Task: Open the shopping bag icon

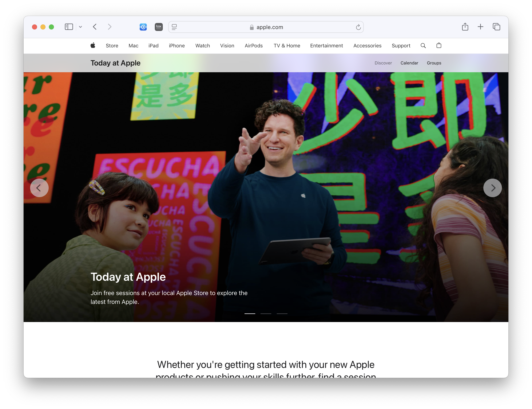Action: coord(439,45)
